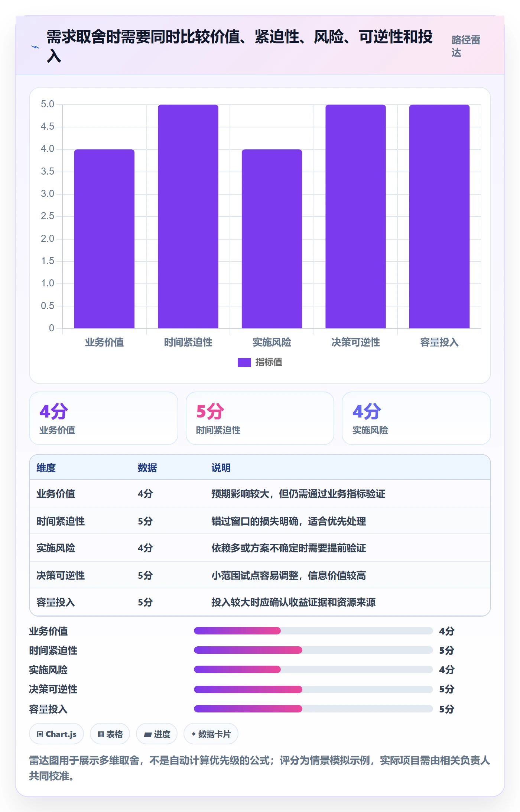Click table cell 预期影响较大，但仍需通过业务指标验证
Viewport: 520px width, 812px height.
(298, 494)
